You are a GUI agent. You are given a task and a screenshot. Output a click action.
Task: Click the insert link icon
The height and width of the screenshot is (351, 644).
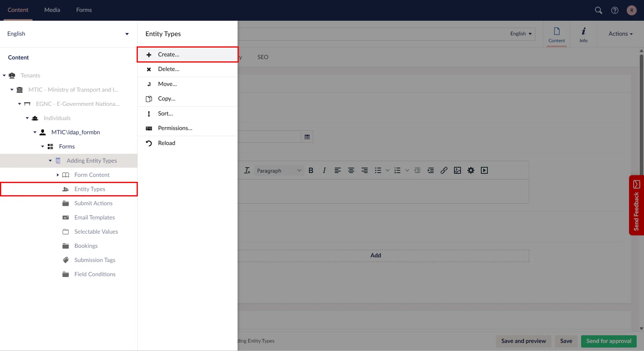tap(444, 171)
